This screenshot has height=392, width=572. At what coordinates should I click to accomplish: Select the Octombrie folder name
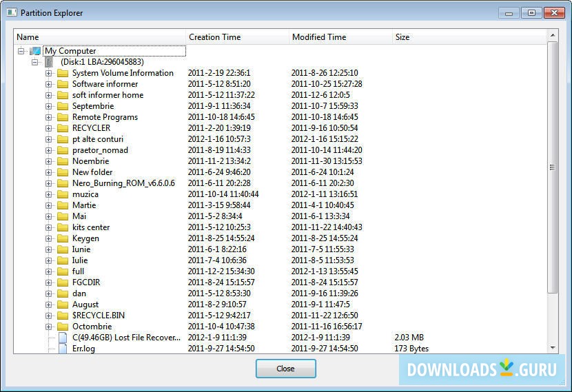pyautogui.click(x=92, y=327)
